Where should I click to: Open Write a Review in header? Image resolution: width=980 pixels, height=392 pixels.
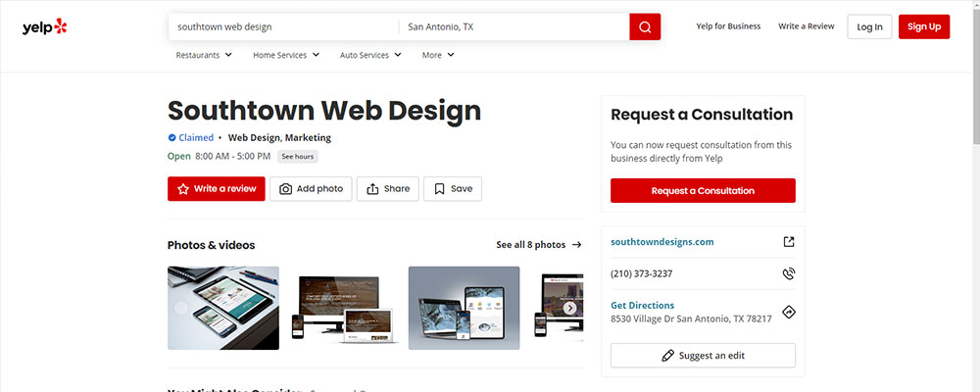tap(807, 26)
